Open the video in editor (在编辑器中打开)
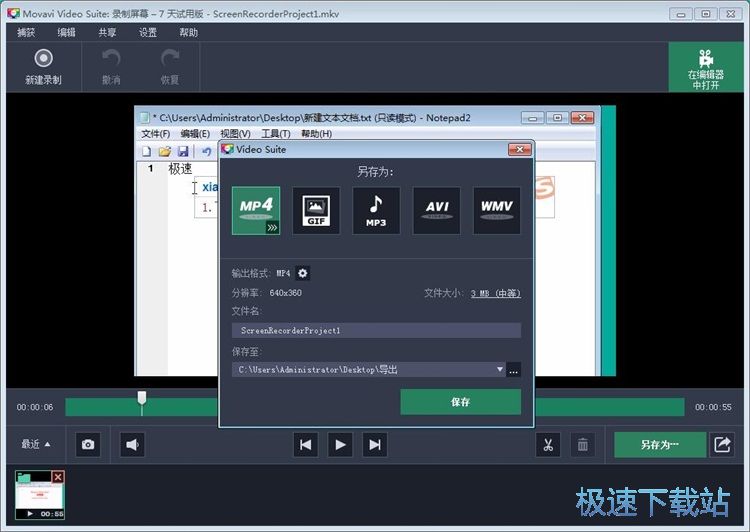The image size is (750, 532). [x=706, y=67]
